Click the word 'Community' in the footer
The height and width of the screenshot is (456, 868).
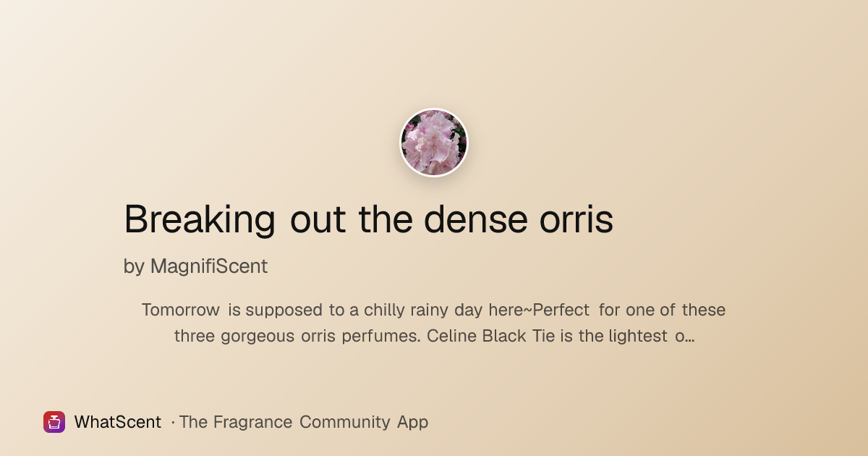coord(346,422)
